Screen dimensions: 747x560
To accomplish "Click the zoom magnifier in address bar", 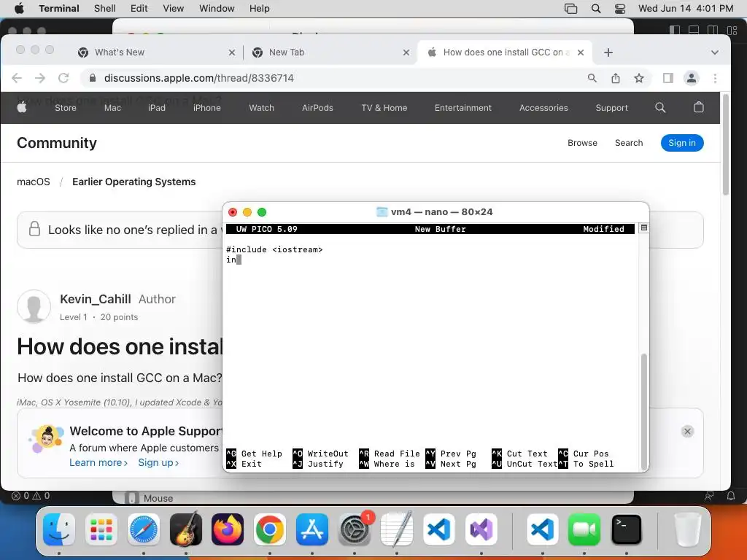I will click(x=592, y=78).
